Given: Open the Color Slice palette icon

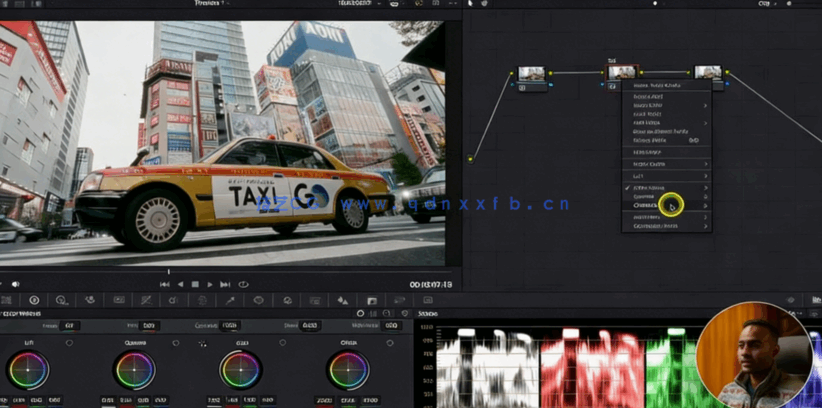Looking at the screenshot, I should (x=202, y=300).
